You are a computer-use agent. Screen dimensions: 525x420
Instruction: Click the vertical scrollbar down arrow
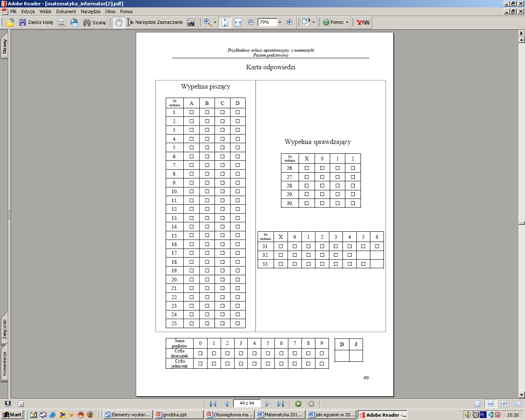(x=522, y=395)
